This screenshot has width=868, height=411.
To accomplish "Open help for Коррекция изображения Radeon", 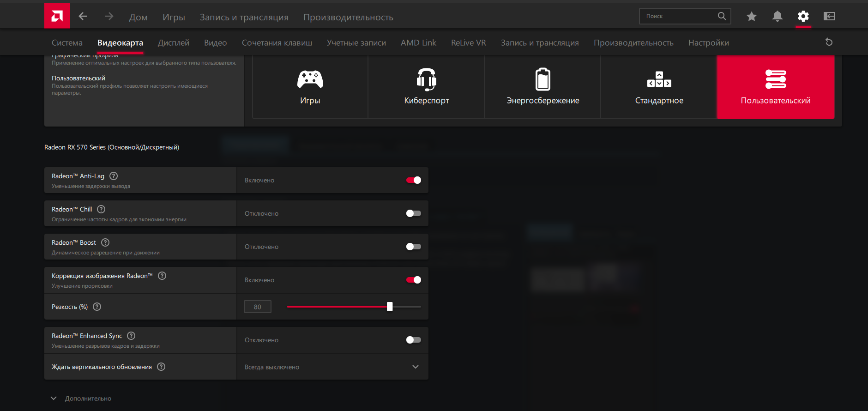I will coord(162,276).
